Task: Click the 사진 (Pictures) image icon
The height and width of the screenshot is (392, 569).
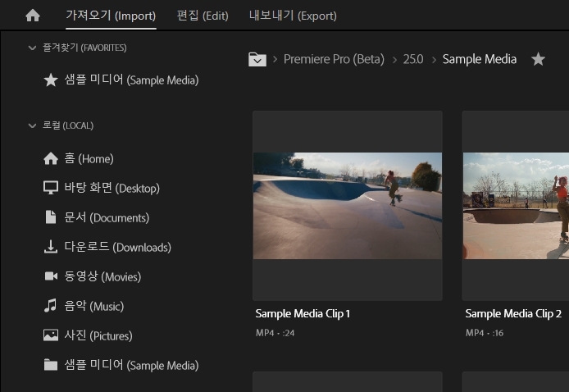Action: tap(51, 335)
